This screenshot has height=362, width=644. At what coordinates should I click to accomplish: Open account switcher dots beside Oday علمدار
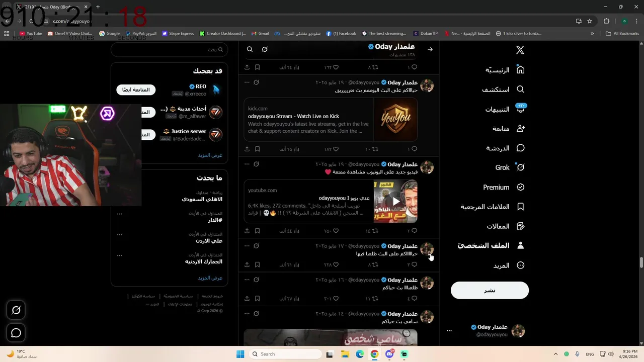tap(449, 331)
